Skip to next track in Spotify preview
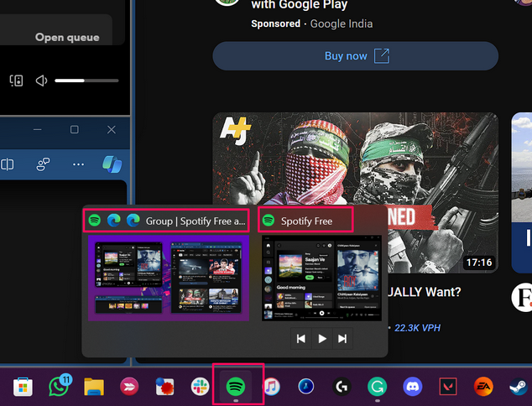 pos(342,339)
